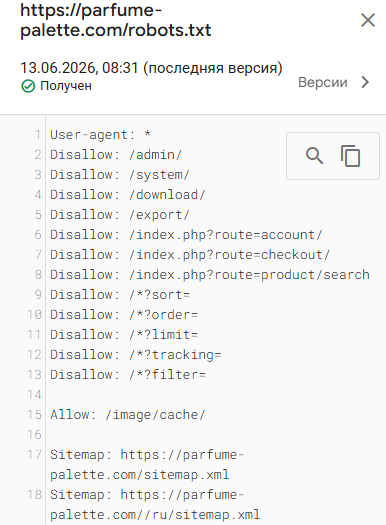Screen dimensions: 386x525
Task: Click the Sitemap line with //ru/sitemap.xml
Action: (155, 505)
